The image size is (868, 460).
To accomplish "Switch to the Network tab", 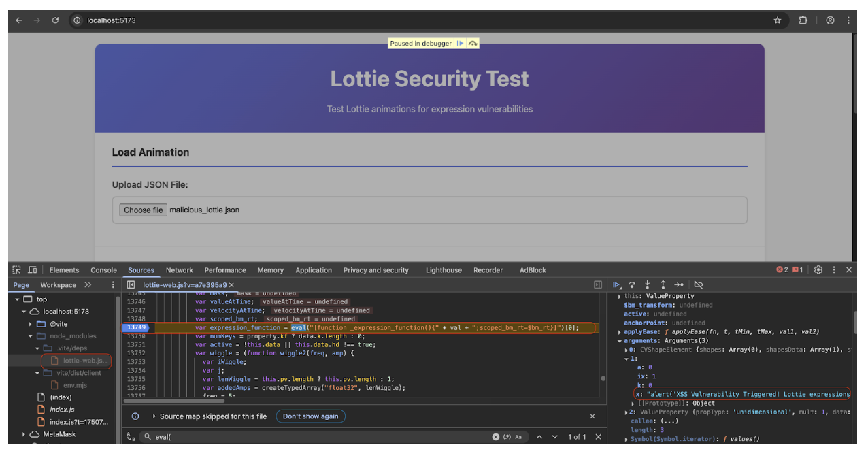I will click(x=179, y=269).
